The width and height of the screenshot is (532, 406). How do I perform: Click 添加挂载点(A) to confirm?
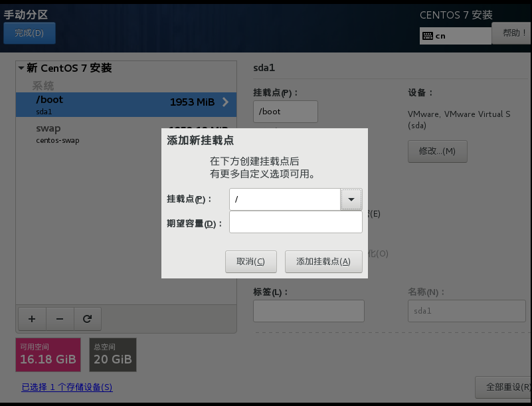pos(323,261)
